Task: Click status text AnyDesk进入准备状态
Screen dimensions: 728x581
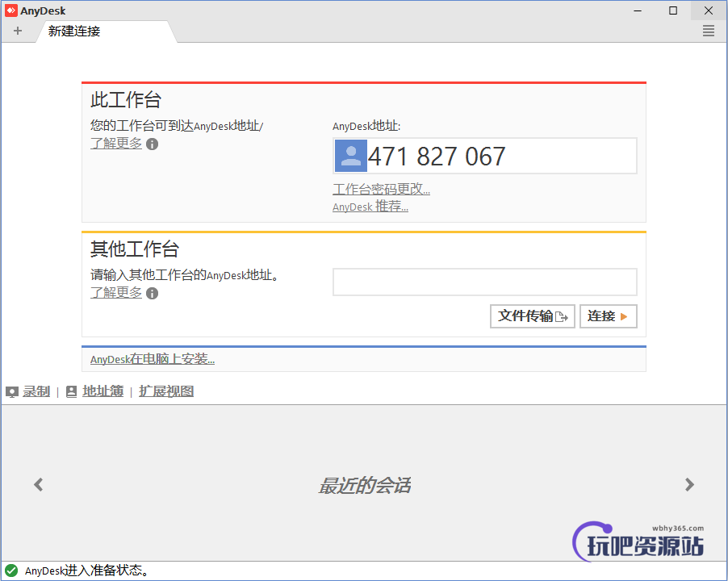Action: pyautogui.click(x=87, y=571)
